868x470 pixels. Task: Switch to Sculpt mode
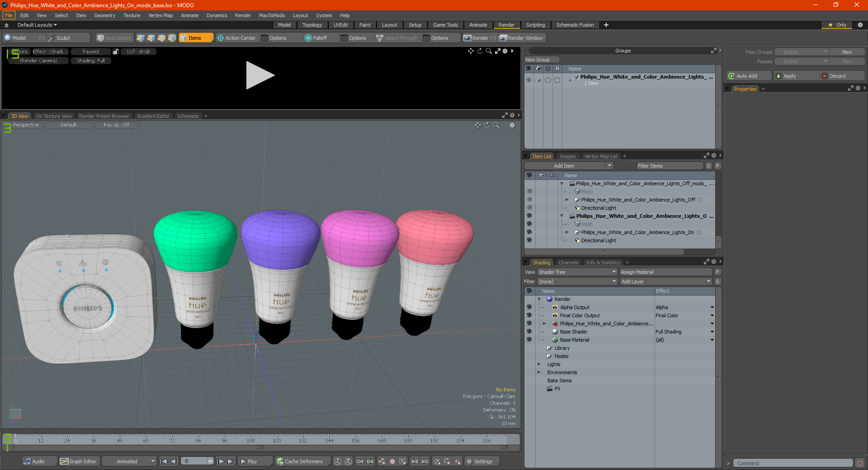(69, 38)
